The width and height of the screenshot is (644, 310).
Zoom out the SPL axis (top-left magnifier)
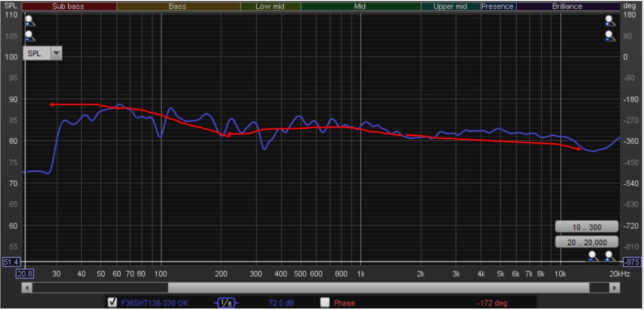tap(30, 36)
